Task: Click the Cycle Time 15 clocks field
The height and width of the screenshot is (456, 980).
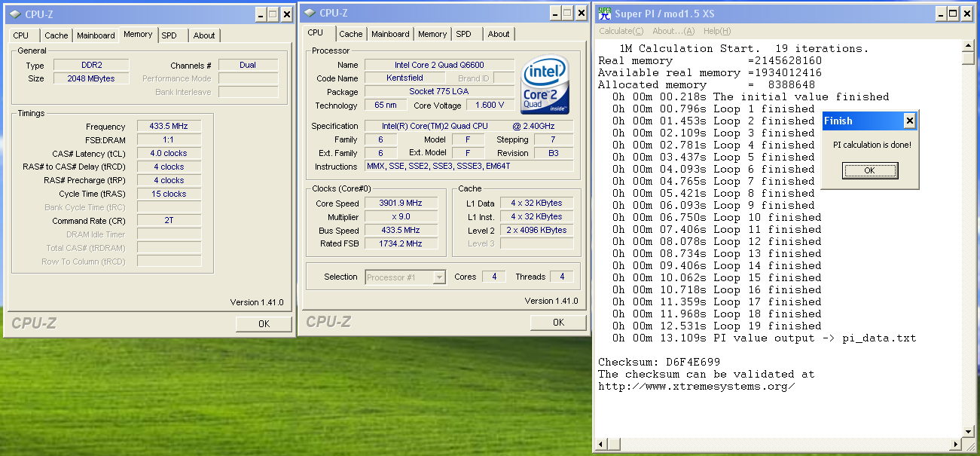Action: pyautogui.click(x=169, y=194)
